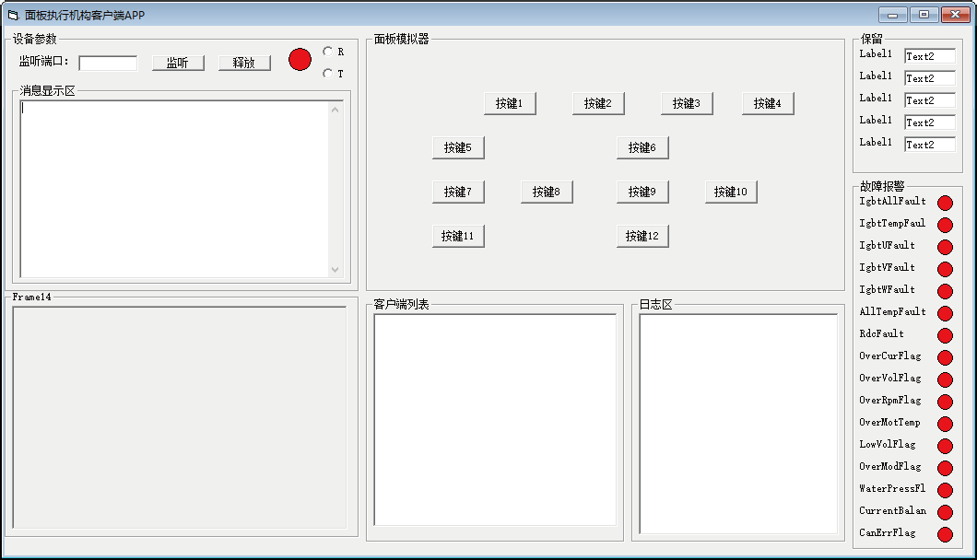
Task: Click the IgbtAllFault red indicator light
Action: [945, 203]
